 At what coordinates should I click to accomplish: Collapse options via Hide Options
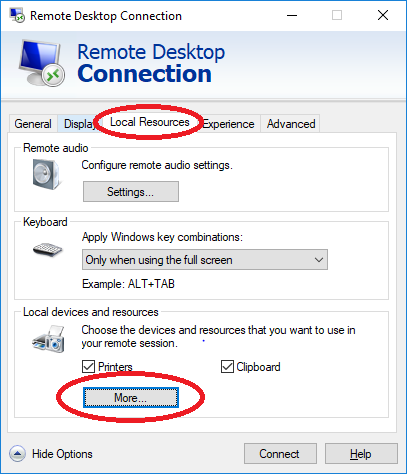(x=62, y=454)
